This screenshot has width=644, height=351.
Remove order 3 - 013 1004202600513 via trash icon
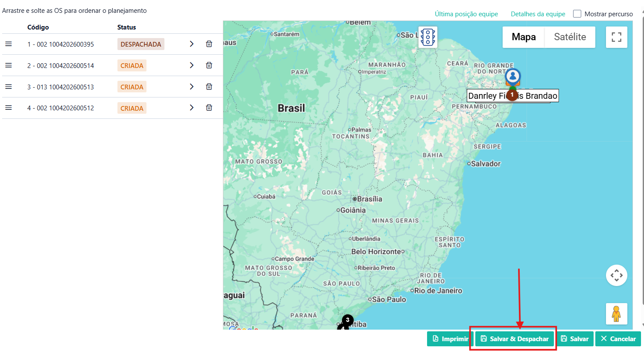pyautogui.click(x=209, y=87)
